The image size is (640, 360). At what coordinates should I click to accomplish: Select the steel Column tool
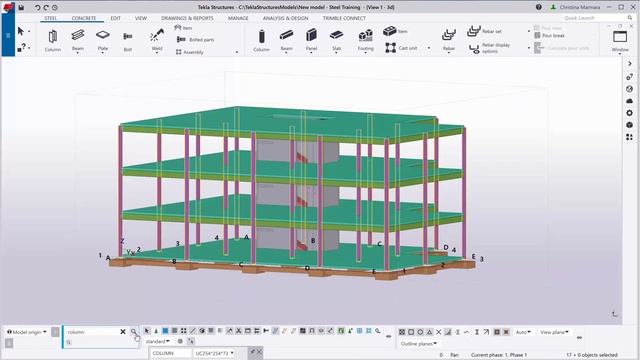[x=53, y=40]
